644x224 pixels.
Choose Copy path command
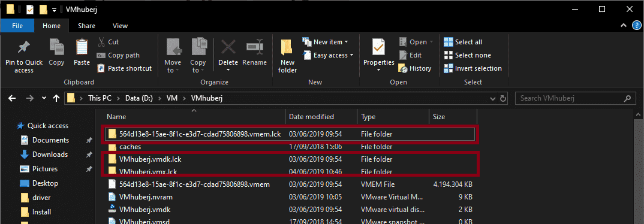(x=118, y=55)
